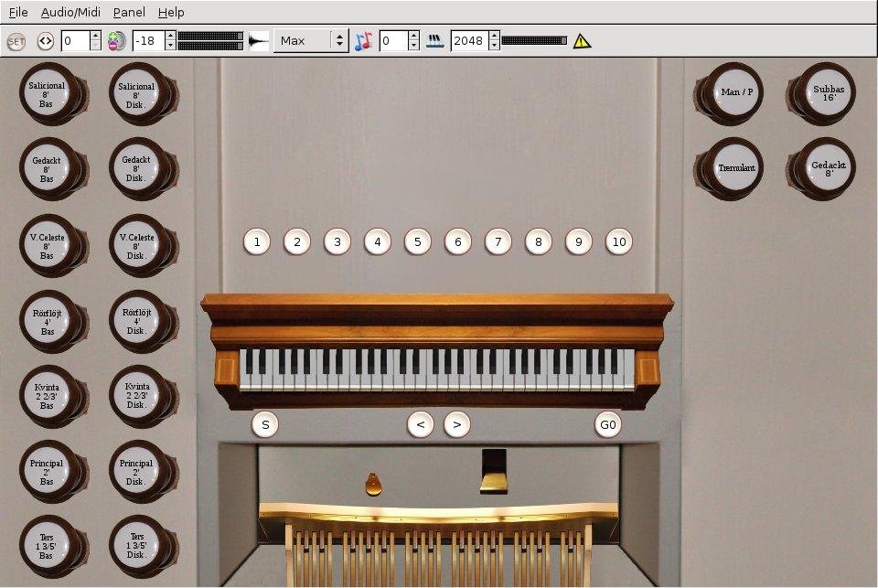Click the amber toe stud knob
878x588 pixels.
373,484
